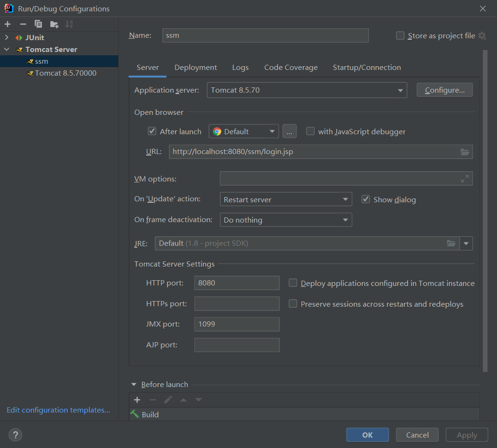
Task: Collapse the Tomcat Server tree node
Action: 7,50
